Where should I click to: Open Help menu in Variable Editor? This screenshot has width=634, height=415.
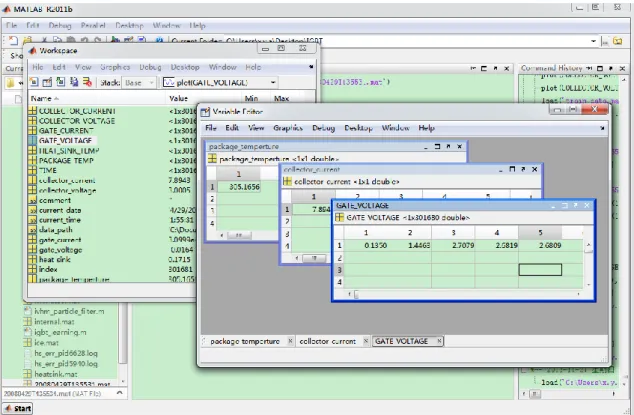426,128
